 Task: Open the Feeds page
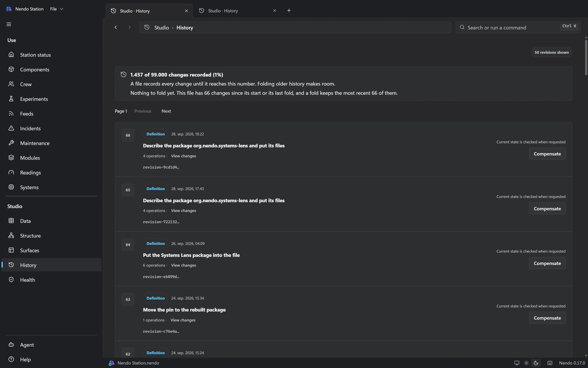pyautogui.click(x=51, y=114)
